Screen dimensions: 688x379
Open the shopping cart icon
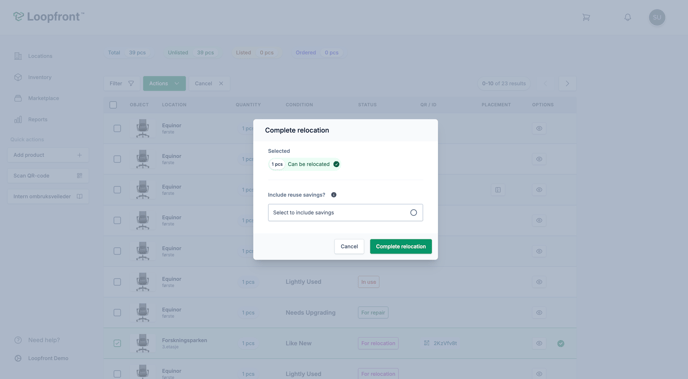pyautogui.click(x=586, y=18)
